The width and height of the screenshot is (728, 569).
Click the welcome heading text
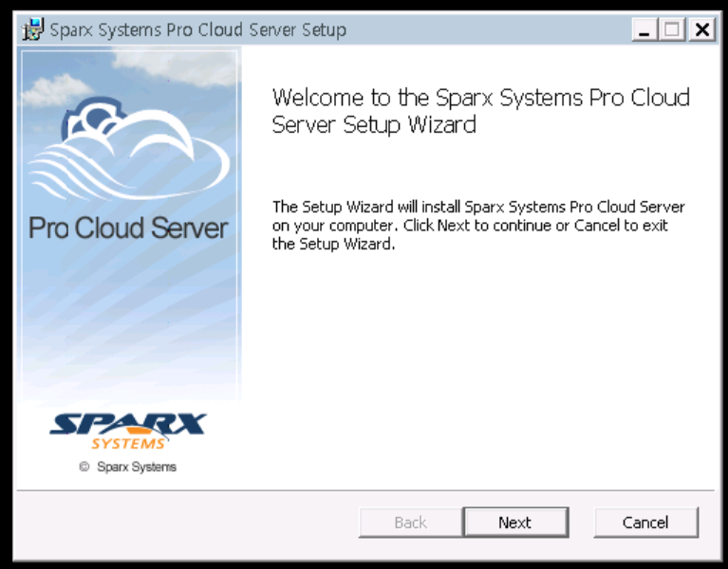(x=480, y=111)
